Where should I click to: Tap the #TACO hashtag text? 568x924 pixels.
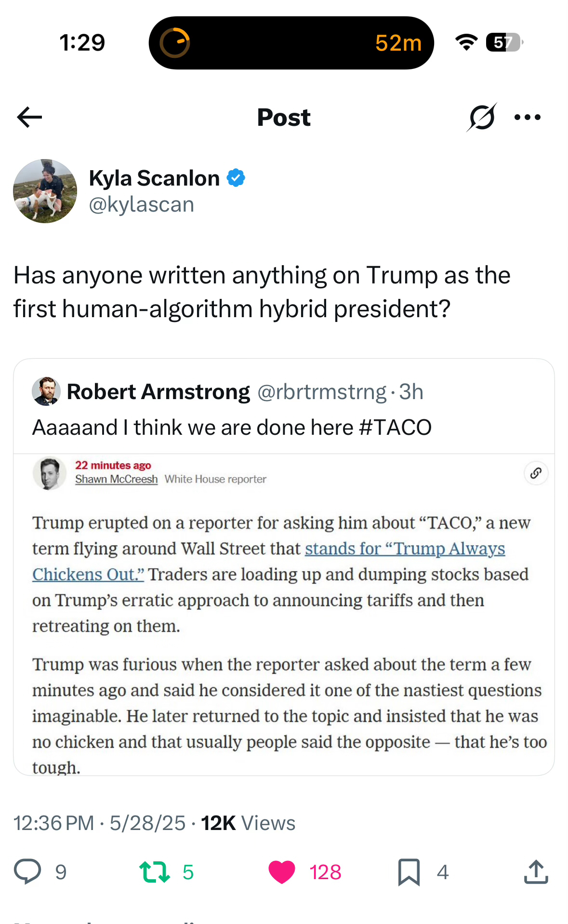coord(395,428)
